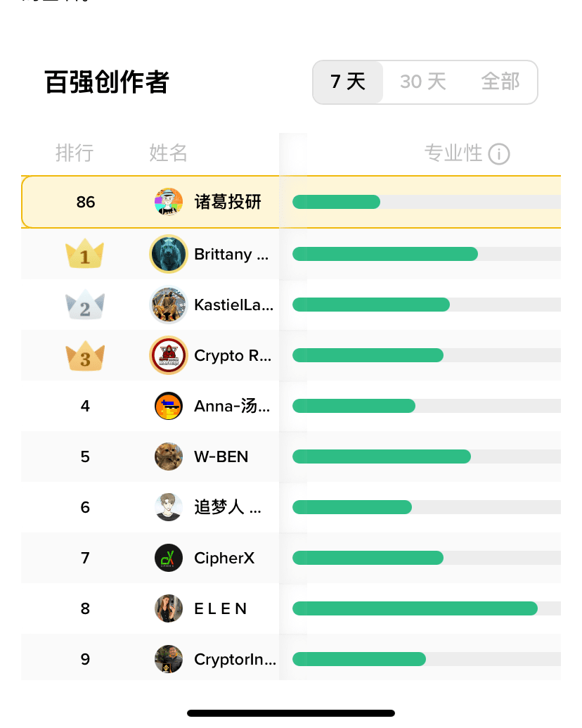This screenshot has height=728, width=582.
Task: Tap the gold crown rank 1 icon
Action: click(85, 254)
